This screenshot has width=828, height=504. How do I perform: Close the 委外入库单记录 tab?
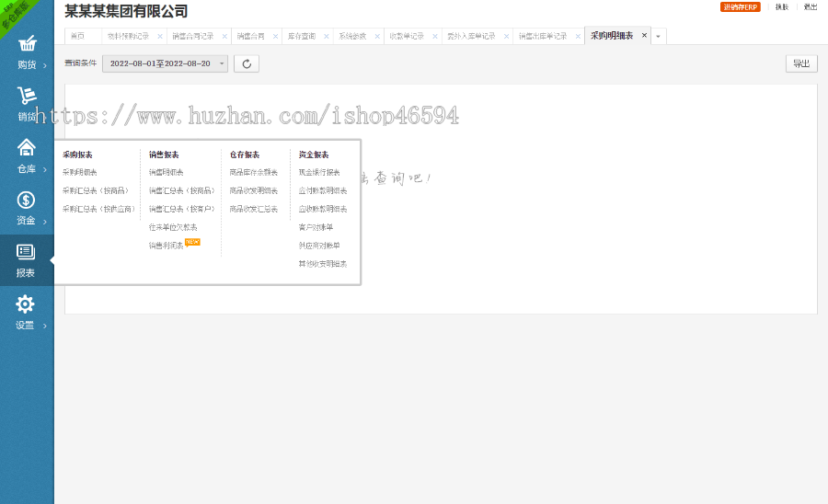tap(506, 37)
